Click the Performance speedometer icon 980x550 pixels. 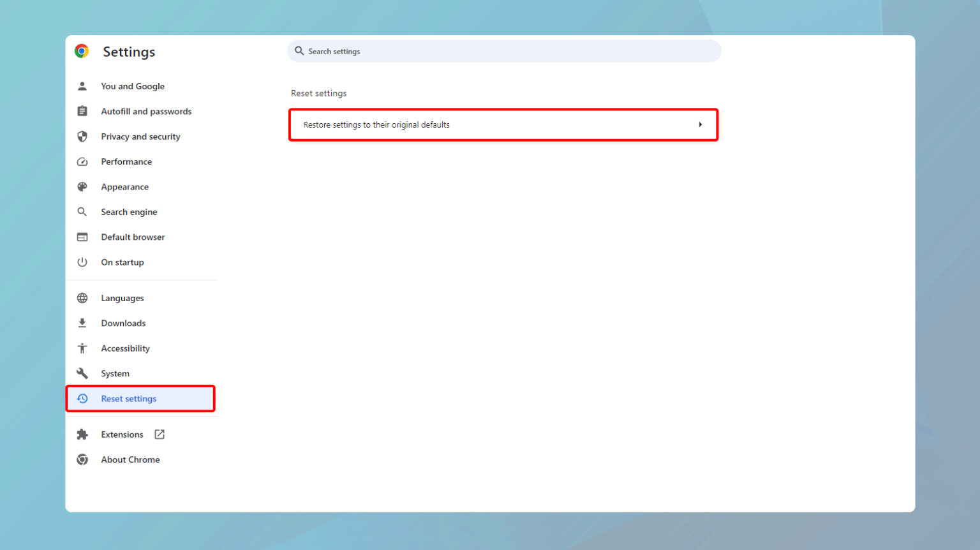click(82, 161)
